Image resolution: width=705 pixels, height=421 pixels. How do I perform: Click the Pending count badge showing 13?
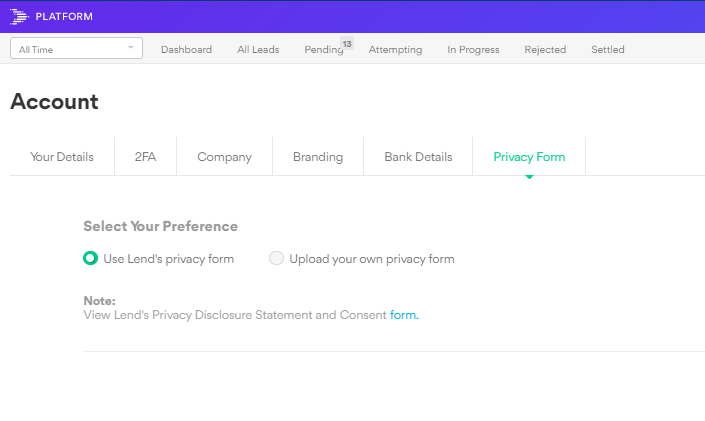[347, 43]
